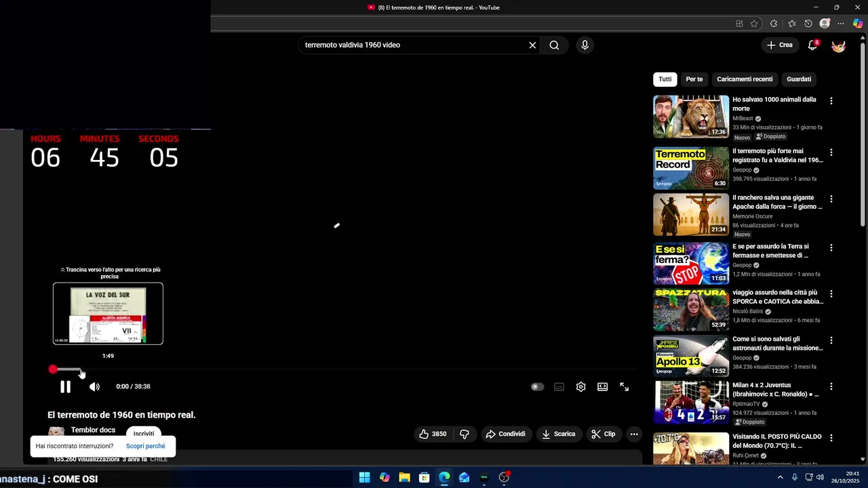Open the Temblor docs channel
Screen dimensions: 868x488
(x=93, y=430)
